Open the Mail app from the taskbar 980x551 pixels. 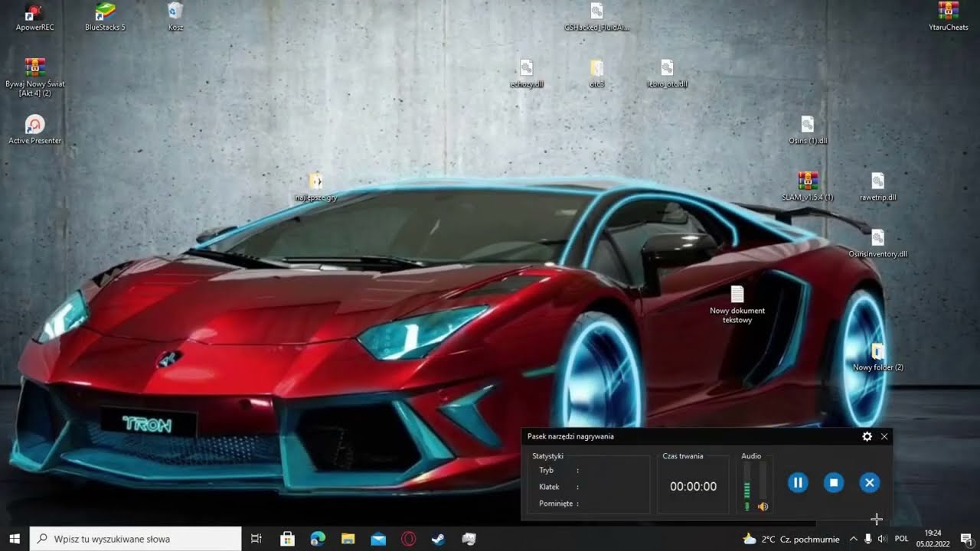pos(378,539)
